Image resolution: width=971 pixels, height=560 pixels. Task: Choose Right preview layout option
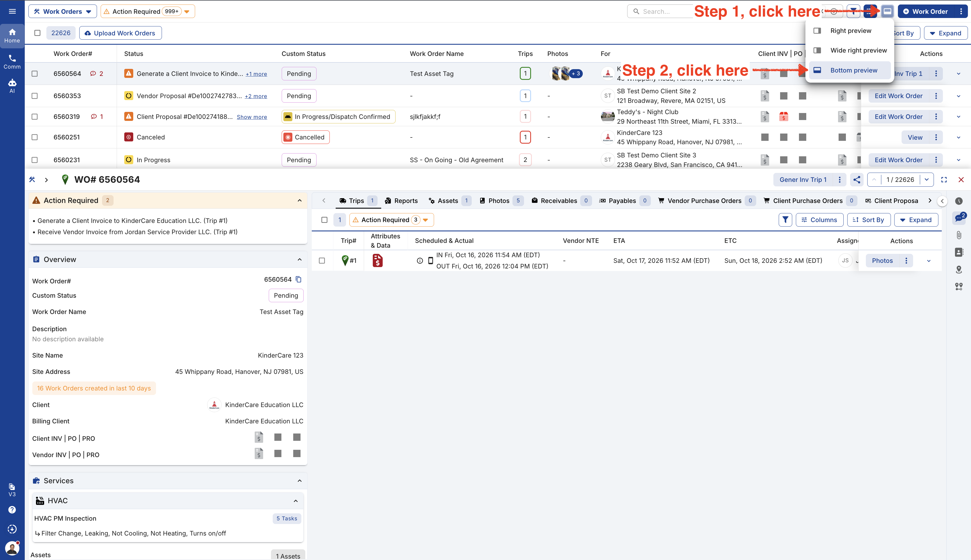[x=850, y=31]
